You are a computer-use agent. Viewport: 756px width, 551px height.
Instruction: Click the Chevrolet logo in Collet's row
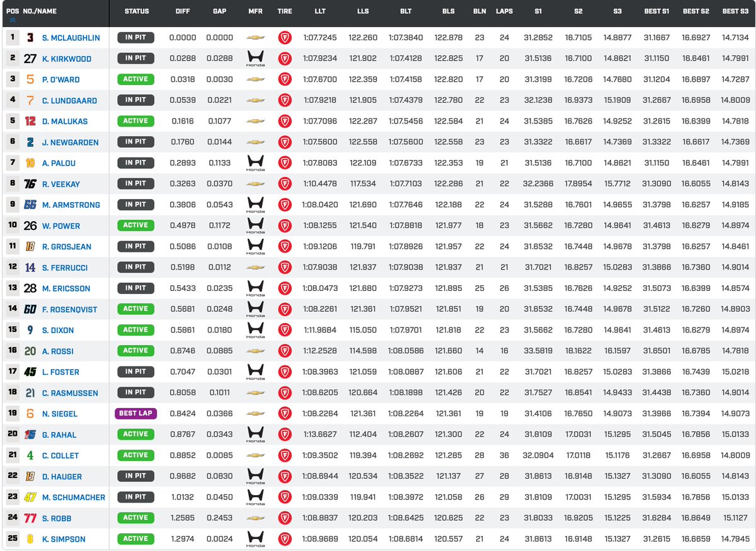pos(255,455)
